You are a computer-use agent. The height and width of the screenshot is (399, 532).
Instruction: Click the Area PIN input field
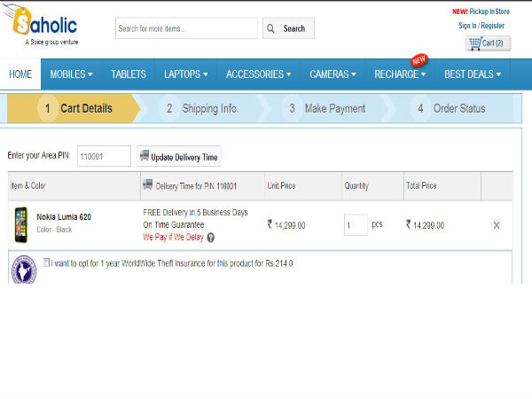[104, 156]
